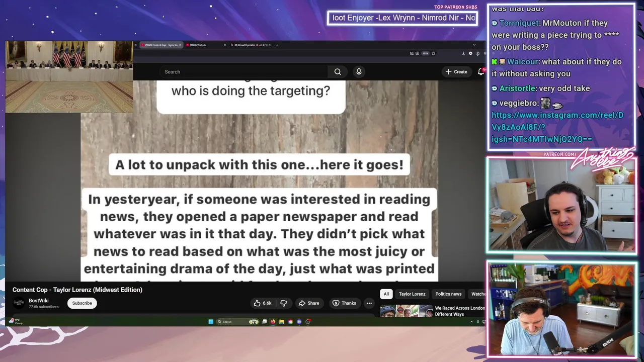Click the press conference inset video
This screenshot has width=644, height=362.
[69, 77]
